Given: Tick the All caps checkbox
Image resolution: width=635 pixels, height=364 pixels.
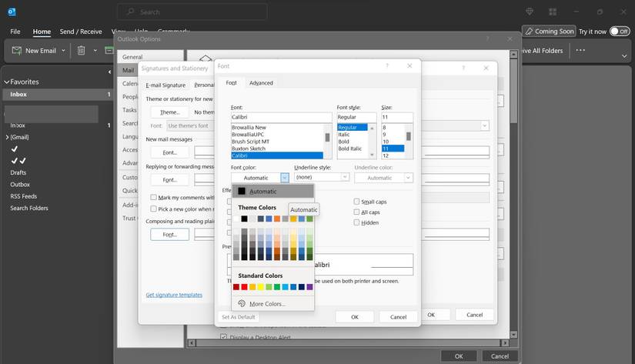Looking at the screenshot, I should pyautogui.click(x=356, y=212).
